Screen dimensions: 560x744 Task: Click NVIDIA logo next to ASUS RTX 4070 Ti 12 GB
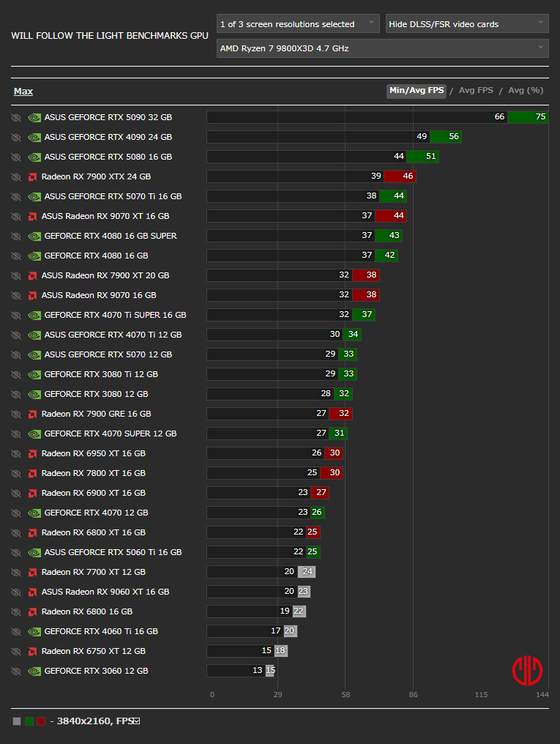[x=34, y=335]
